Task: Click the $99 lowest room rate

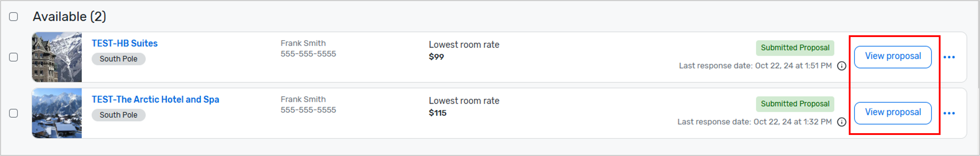Action: click(436, 57)
